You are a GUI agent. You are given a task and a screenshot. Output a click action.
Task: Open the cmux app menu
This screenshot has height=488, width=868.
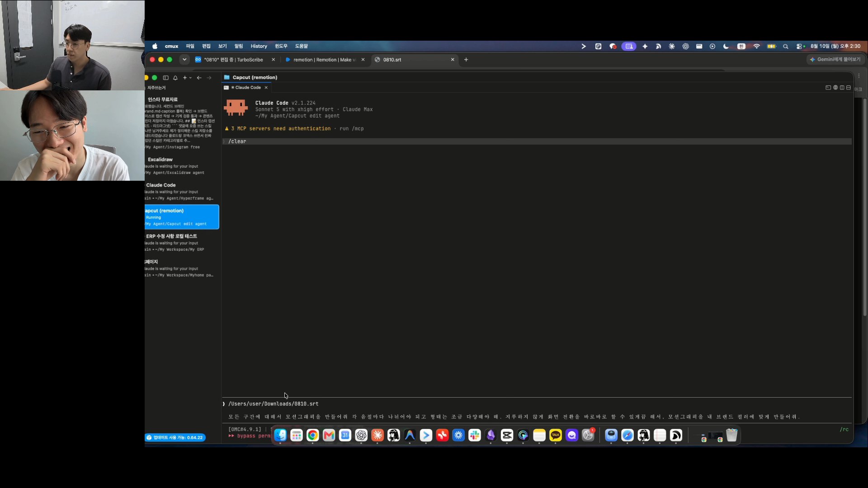pos(171,46)
